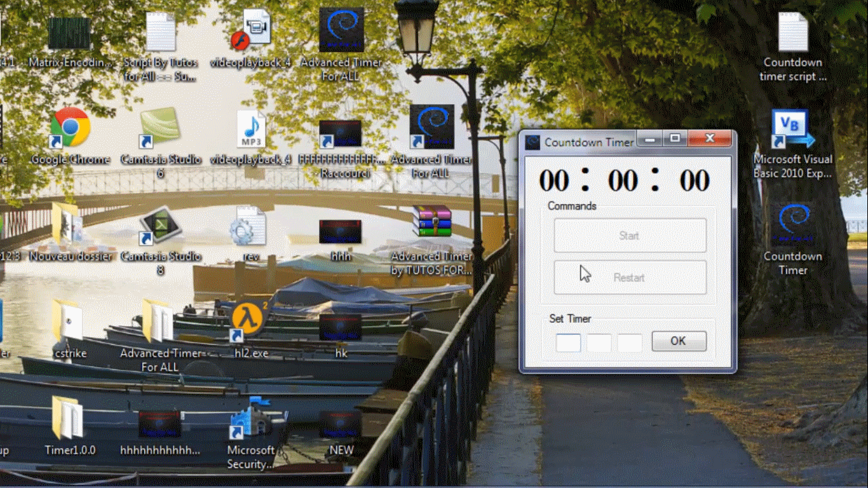
Task: Select the videoplayback_4 MP3 file icon
Action: coord(251,129)
